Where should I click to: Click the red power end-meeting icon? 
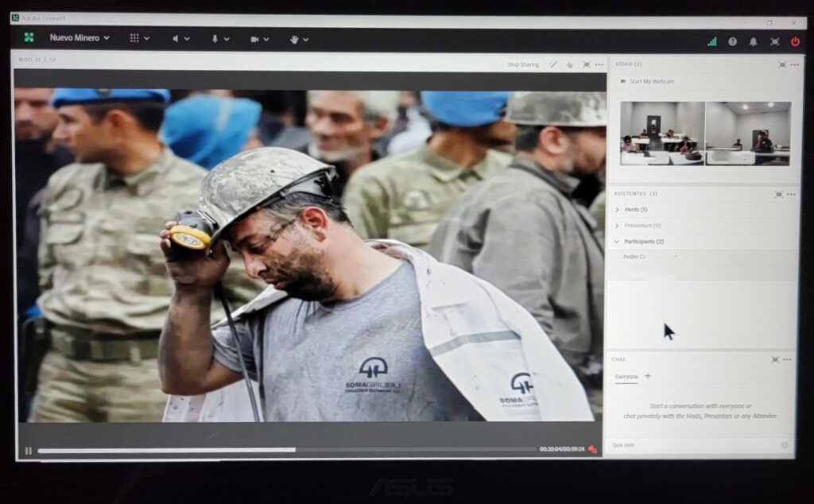795,41
